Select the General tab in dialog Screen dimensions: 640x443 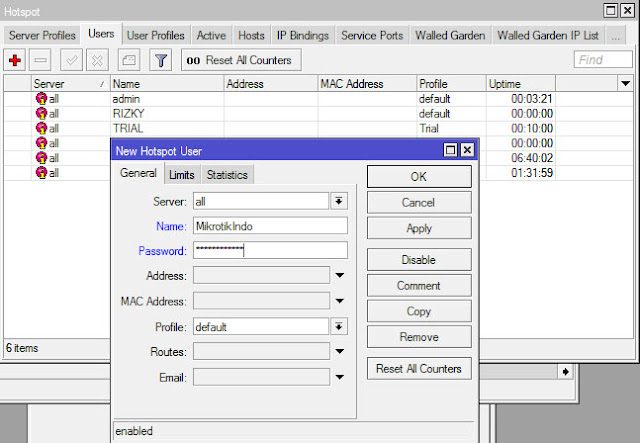[138, 174]
